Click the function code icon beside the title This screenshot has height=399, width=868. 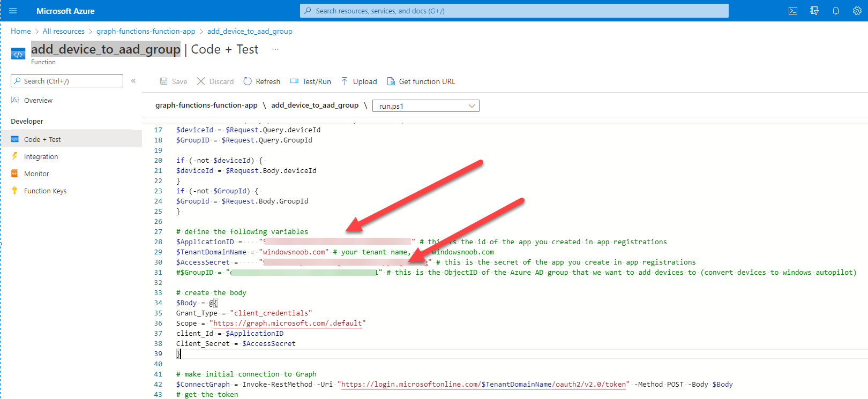(x=18, y=54)
